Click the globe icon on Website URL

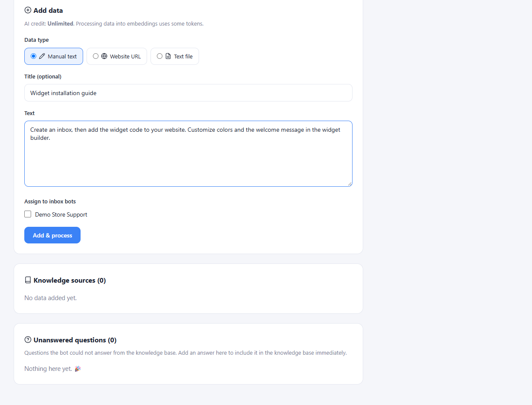pos(104,56)
